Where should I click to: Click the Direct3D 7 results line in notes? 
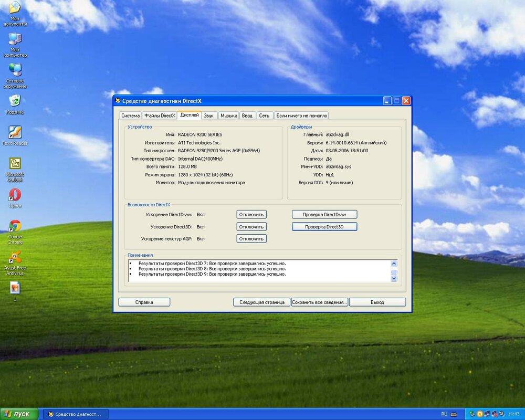(x=212, y=263)
